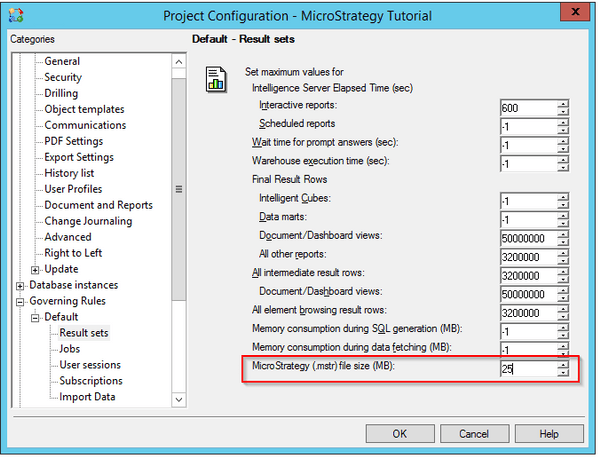Open the Security category
This screenshot has width=600, height=460.
tap(63, 77)
